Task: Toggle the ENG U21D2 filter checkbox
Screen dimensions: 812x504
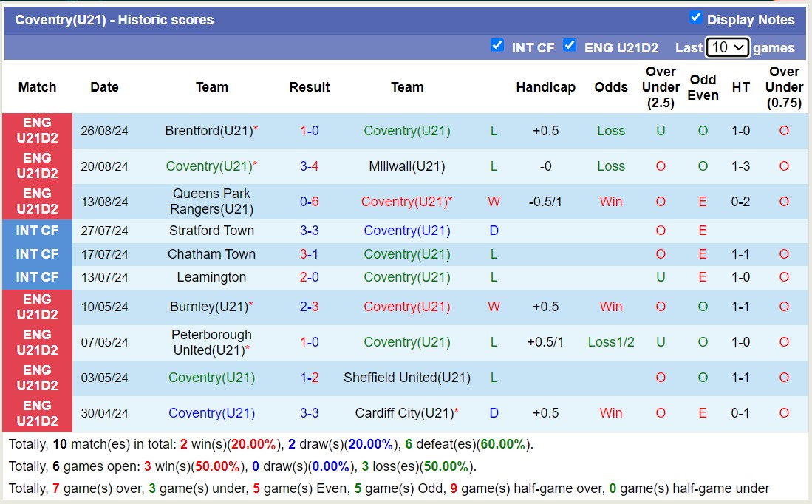Action: (570, 45)
